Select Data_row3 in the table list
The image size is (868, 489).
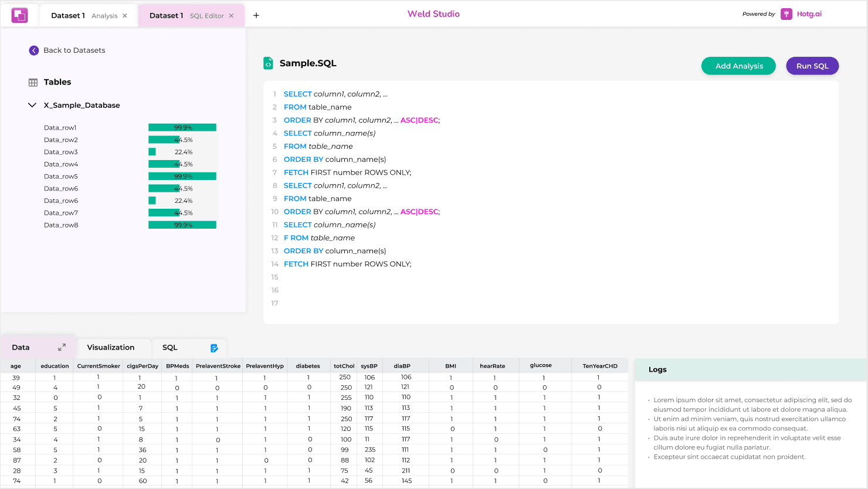[x=61, y=152]
